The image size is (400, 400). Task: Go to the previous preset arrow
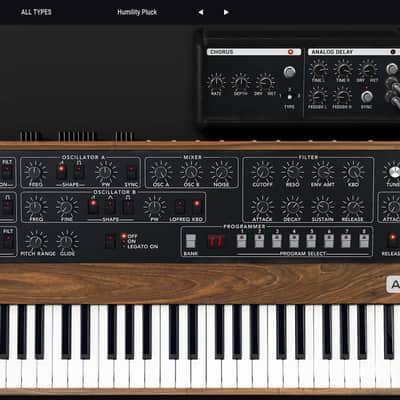[201, 12]
